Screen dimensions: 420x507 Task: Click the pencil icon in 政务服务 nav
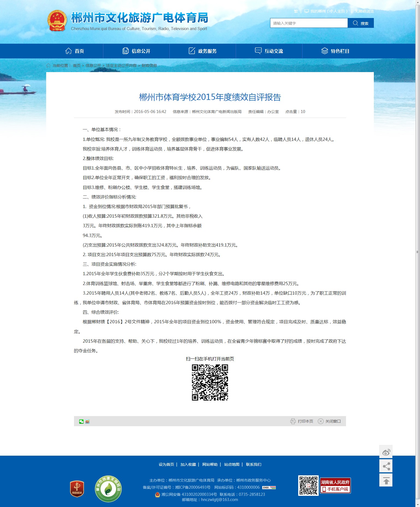tap(192, 51)
